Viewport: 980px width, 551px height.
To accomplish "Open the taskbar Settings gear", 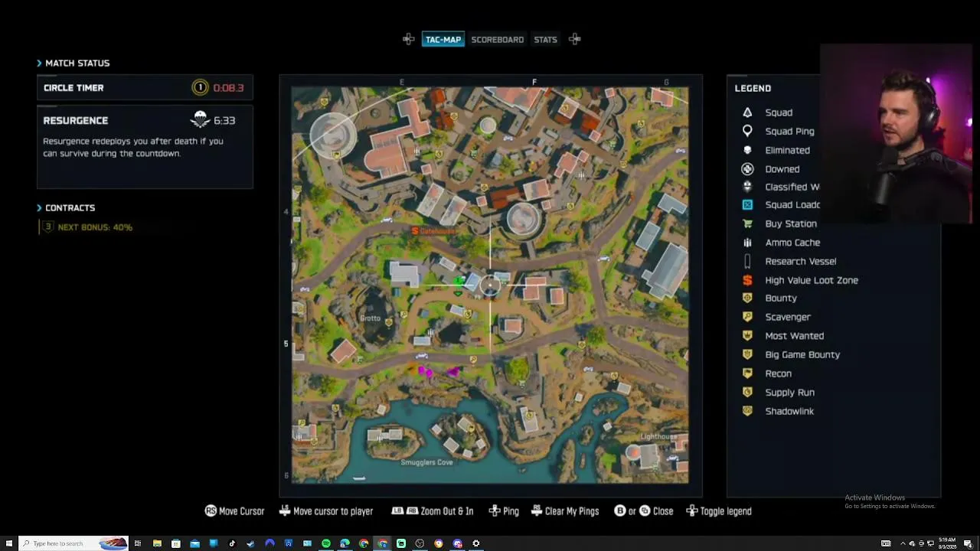I will pyautogui.click(x=475, y=543).
